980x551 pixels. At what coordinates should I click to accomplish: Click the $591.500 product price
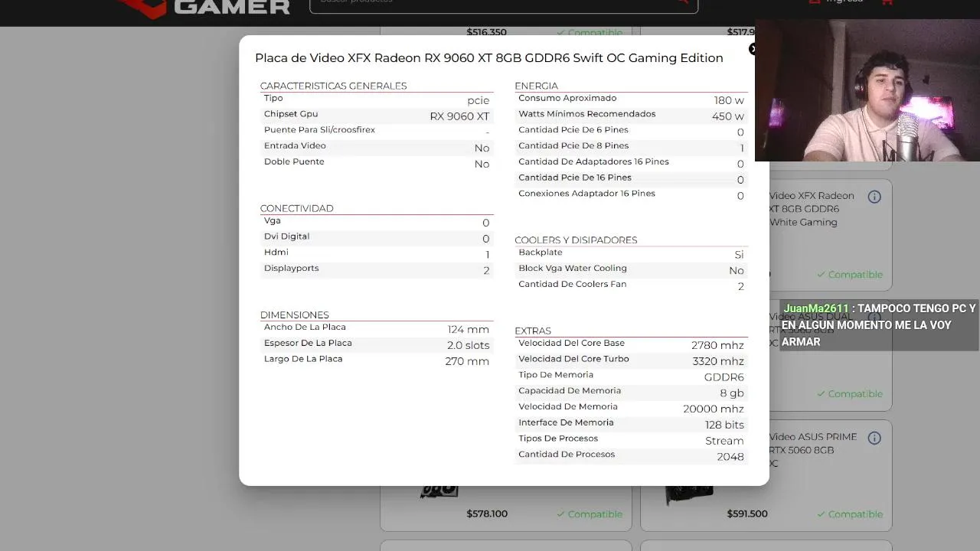coord(747,514)
